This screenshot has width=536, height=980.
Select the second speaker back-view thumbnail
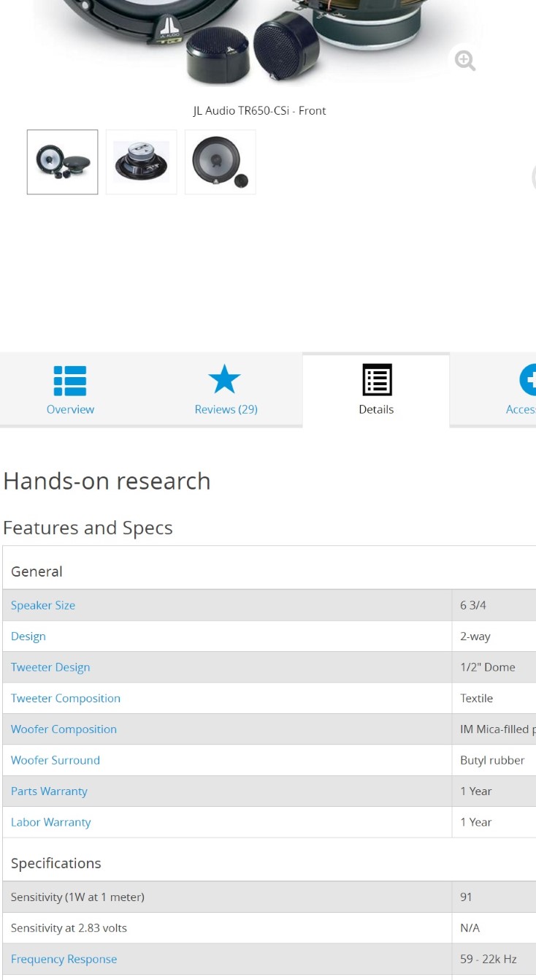[142, 162]
